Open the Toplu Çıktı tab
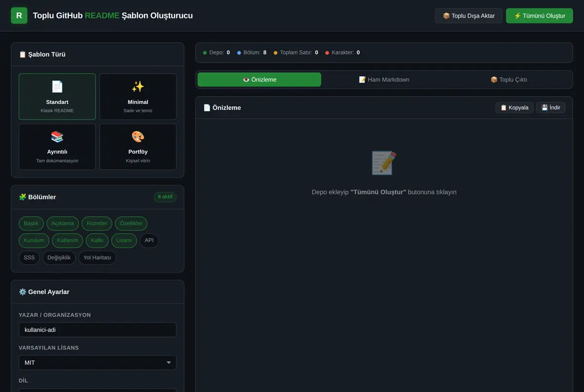The height and width of the screenshot is (392, 584). pos(509,79)
